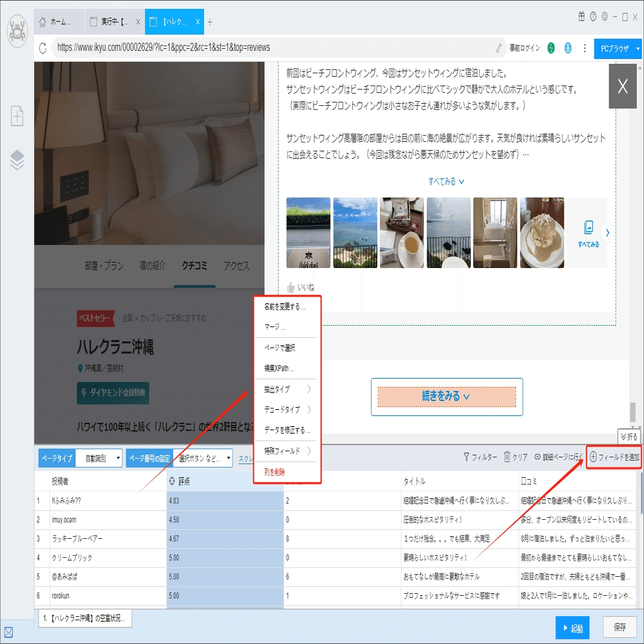Viewport: 644px width, 644px height.
Task: Open the help question mark icon
Action: 592,16
